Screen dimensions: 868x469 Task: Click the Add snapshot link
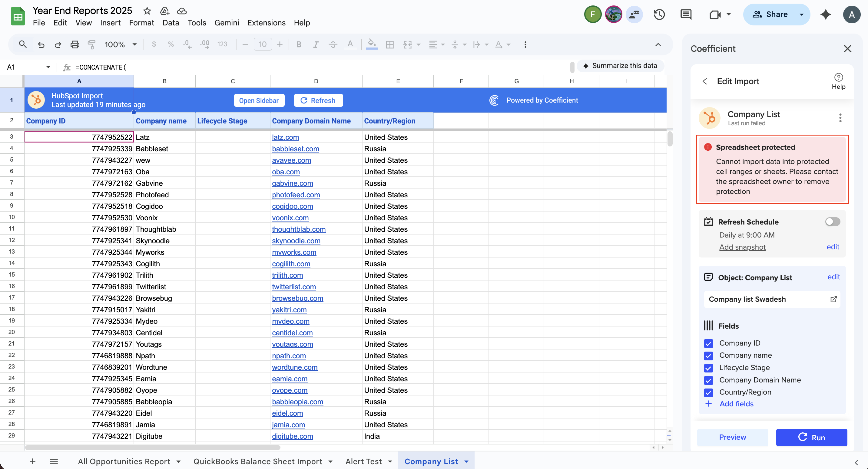pyautogui.click(x=742, y=247)
